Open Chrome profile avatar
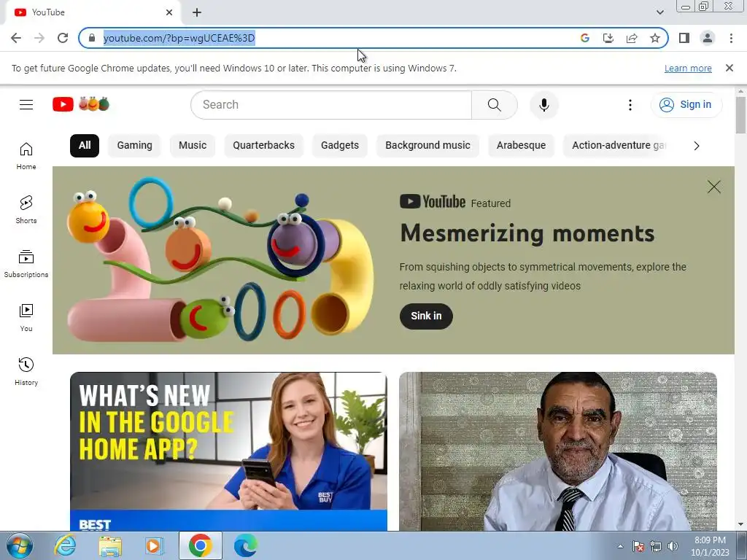The width and height of the screenshot is (747, 560). pyautogui.click(x=708, y=38)
